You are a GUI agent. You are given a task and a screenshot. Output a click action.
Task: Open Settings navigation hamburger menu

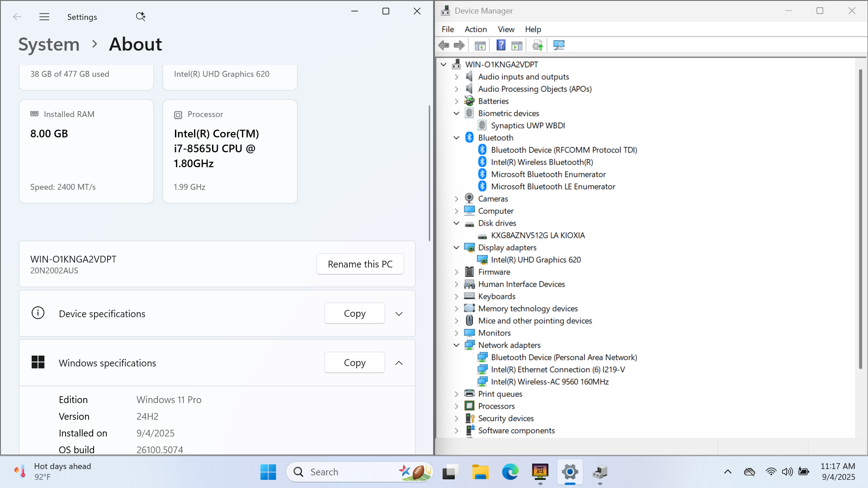coord(44,17)
